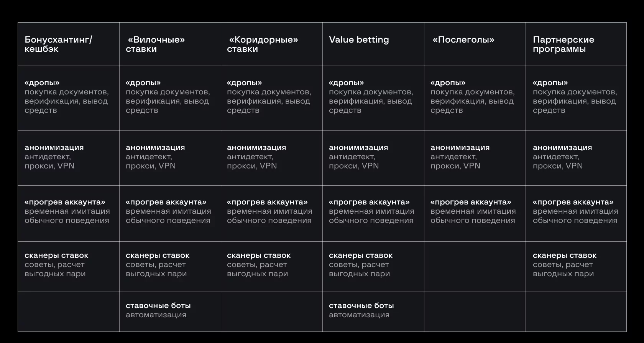Viewport: 644px width, 343px height.
Task: Select the Value betting header cell
Action: click(x=359, y=40)
